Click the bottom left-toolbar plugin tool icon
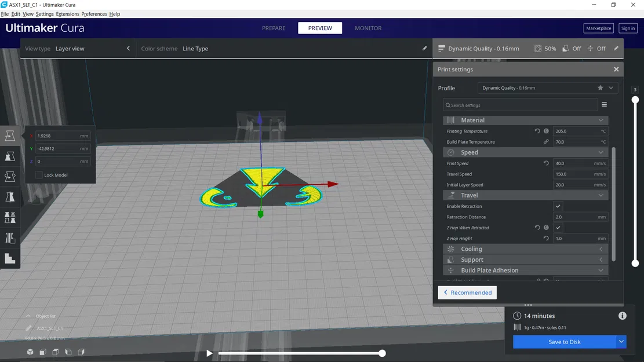 pyautogui.click(x=10, y=258)
